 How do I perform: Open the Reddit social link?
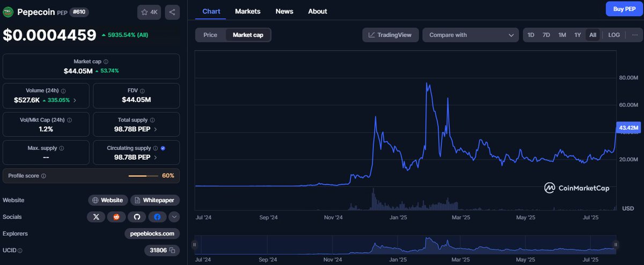click(116, 217)
